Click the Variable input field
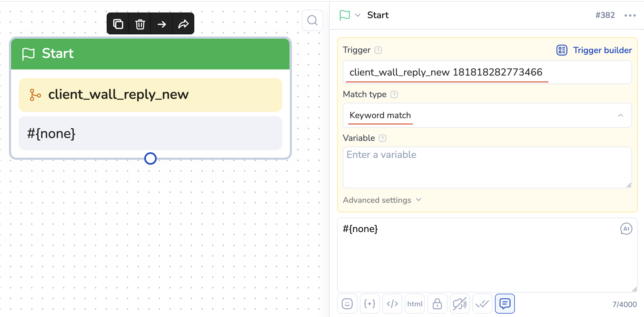The width and height of the screenshot is (644, 317). 487,167
